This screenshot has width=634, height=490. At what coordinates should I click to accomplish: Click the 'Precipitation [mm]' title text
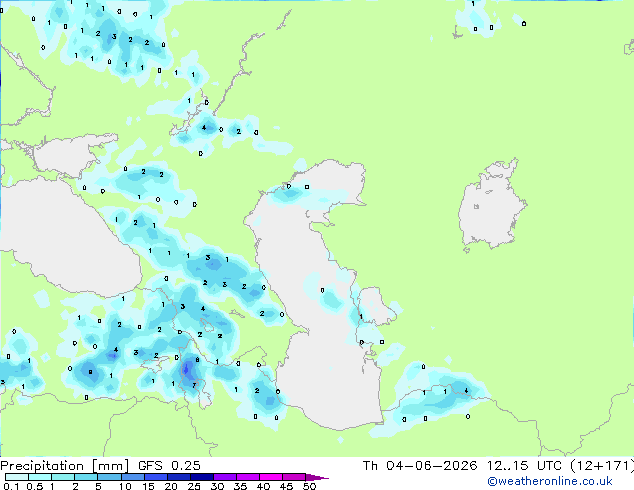(64, 466)
